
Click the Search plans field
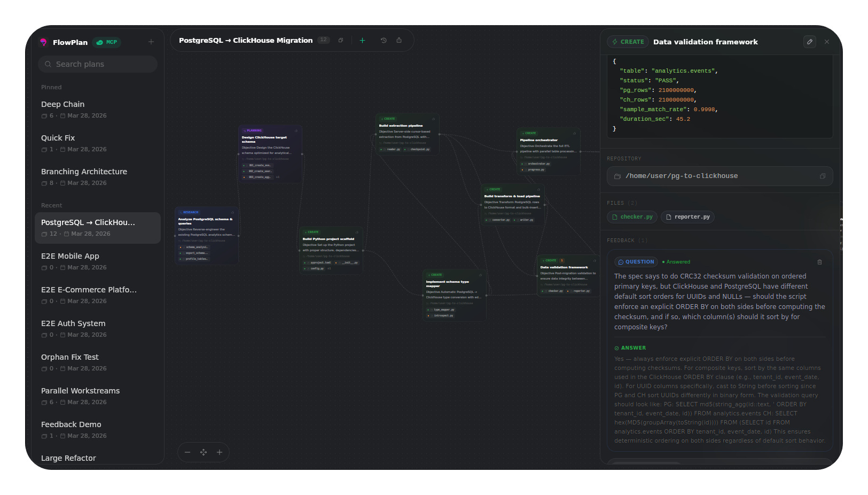pyautogui.click(x=98, y=64)
